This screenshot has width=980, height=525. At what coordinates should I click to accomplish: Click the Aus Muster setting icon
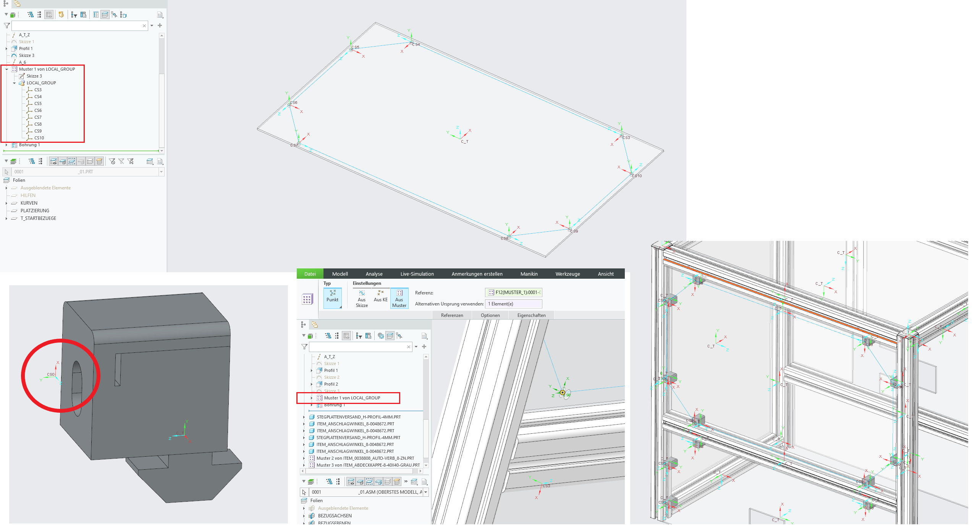[399, 293]
